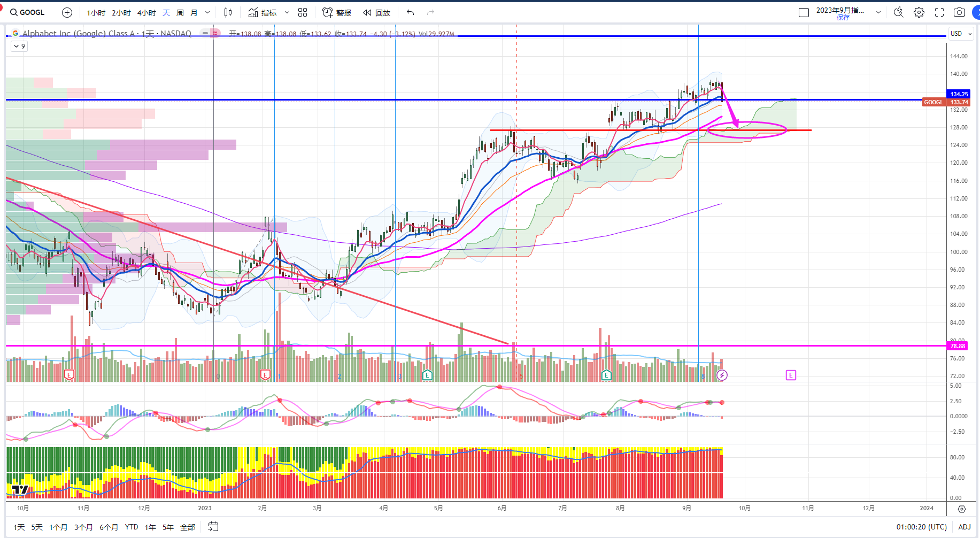Click the Vol29.927M legend value
This screenshot has height=538, width=980.
coord(436,34)
